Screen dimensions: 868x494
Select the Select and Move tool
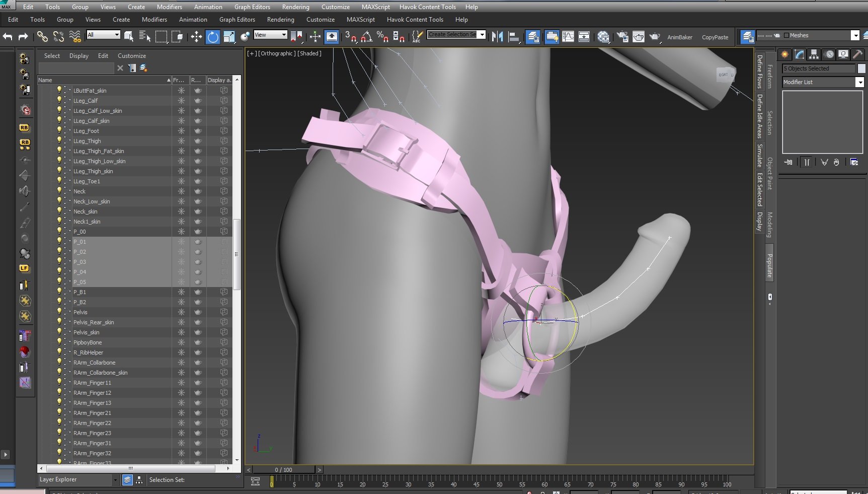tap(196, 37)
